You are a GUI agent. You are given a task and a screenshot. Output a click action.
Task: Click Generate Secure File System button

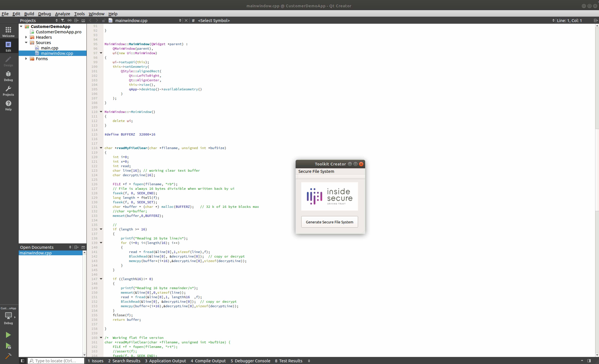[329, 222]
